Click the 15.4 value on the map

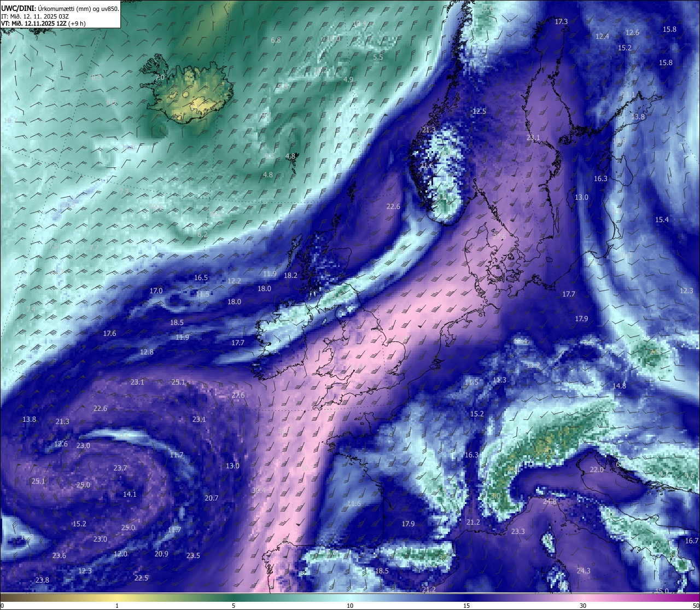pyautogui.click(x=662, y=219)
